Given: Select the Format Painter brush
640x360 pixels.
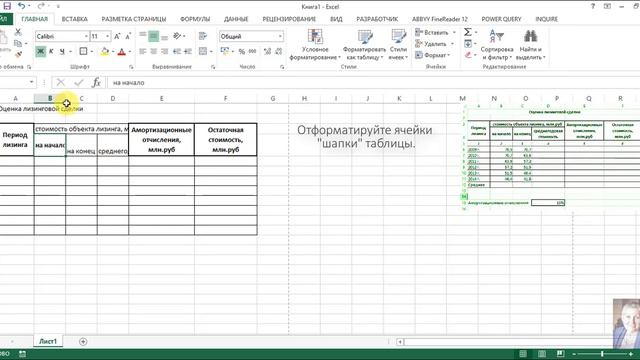Looking at the screenshot, I should [x=18, y=54].
